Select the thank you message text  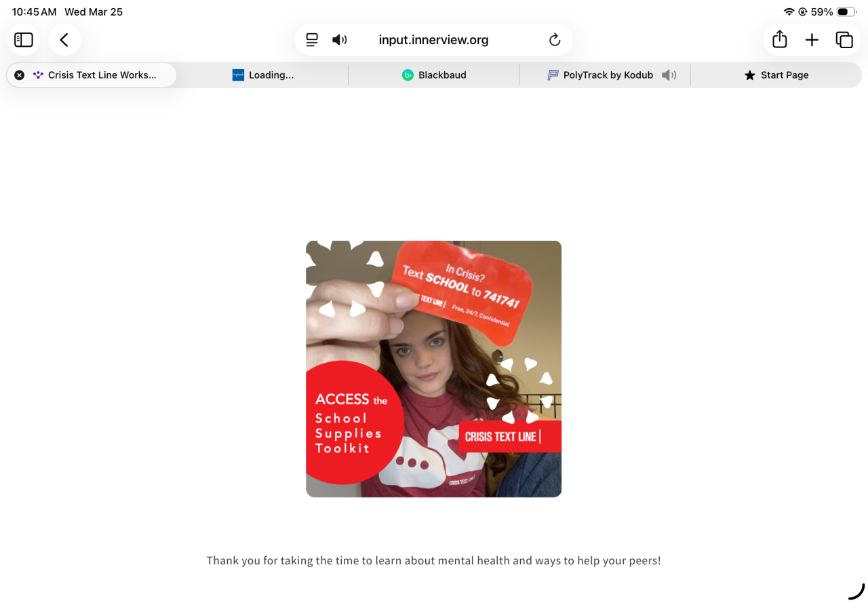434,561
